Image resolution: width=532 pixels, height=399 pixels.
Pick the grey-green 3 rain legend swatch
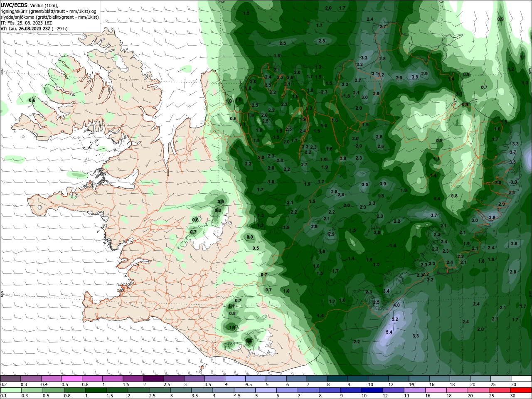pyautogui.click(x=181, y=390)
